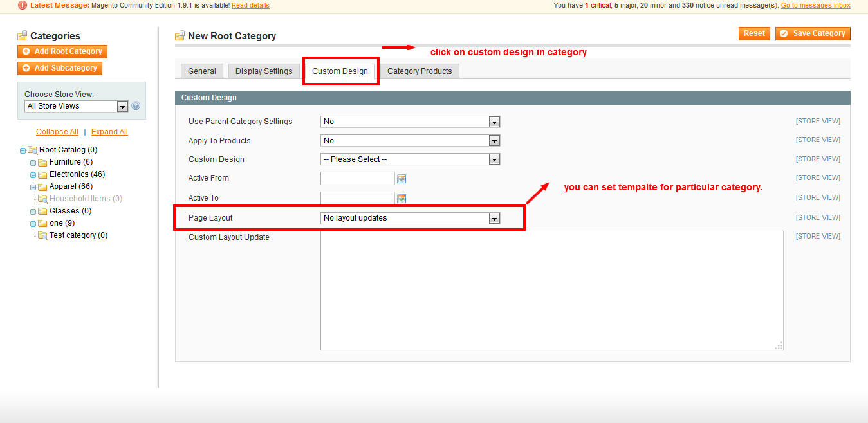Image resolution: width=868 pixels, height=423 pixels.
Task: Focus the Active To date field
Action: pyautogui.click(x=358, y=199)
